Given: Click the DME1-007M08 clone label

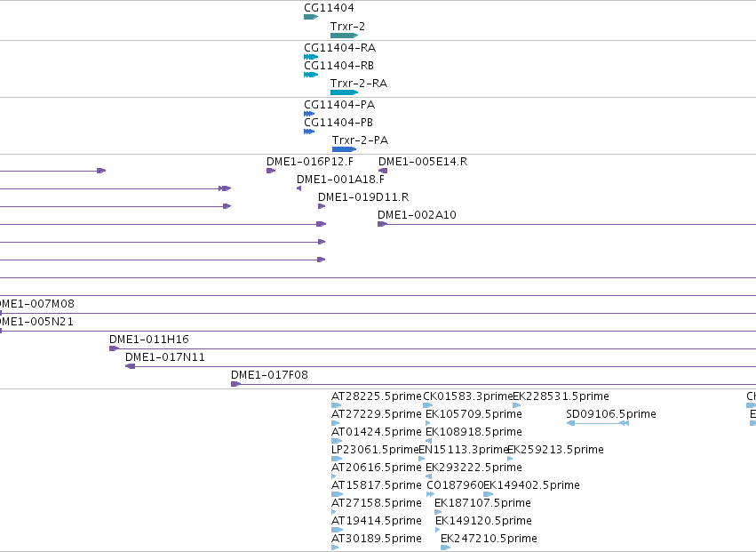Looking at the screenshot, I should pyautogui.click(x=37, y=304).
